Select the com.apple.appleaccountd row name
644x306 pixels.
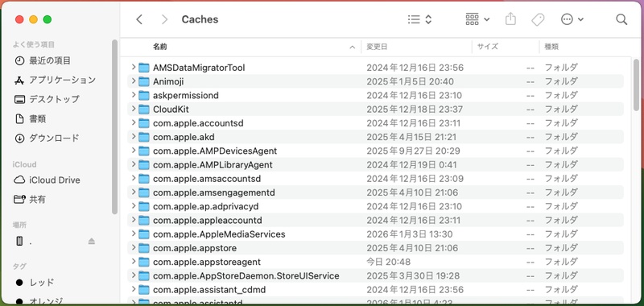click(208, 221)
